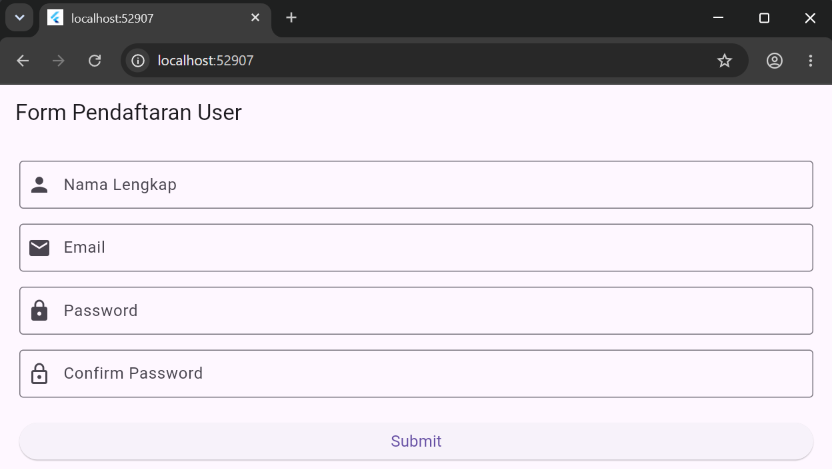Viewport: 832px width, 469px height.
Task: Click the envelope icon in Email field
Action: click(39, 248)
